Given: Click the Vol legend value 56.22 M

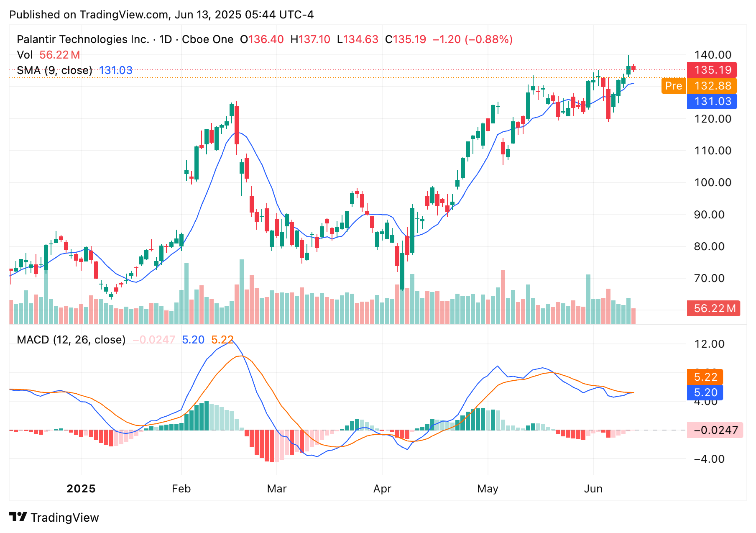Looking at the screenshot, I should click(60, 55).
